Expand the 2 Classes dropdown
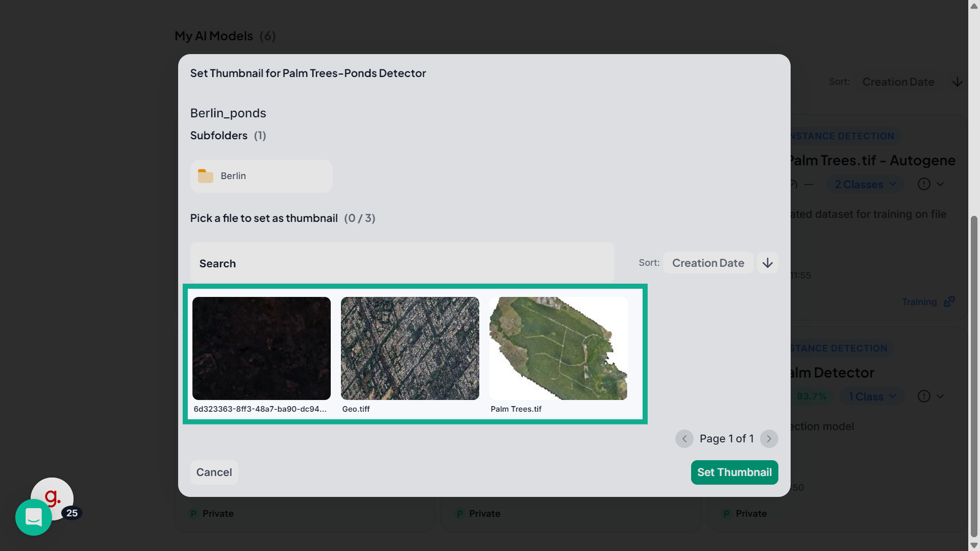Viewport: 980px width, 551px height. point(865,184)
